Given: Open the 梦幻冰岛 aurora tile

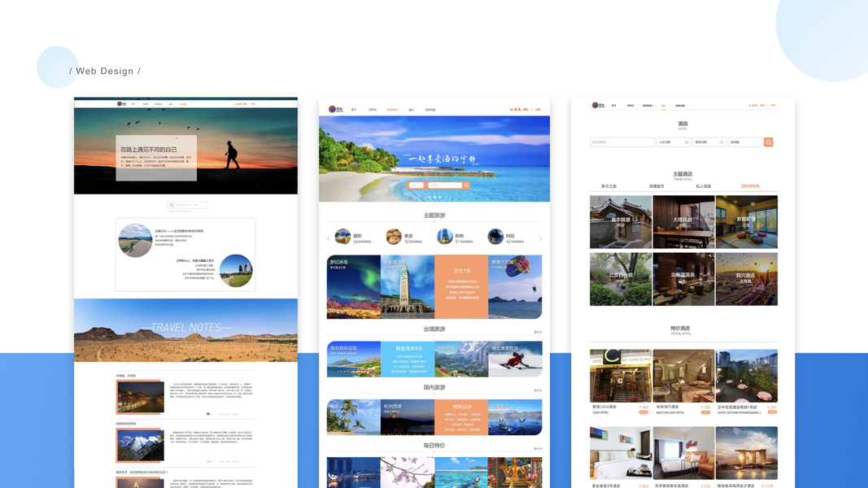Looking at the screenshot, I should [x=354, y=286].
